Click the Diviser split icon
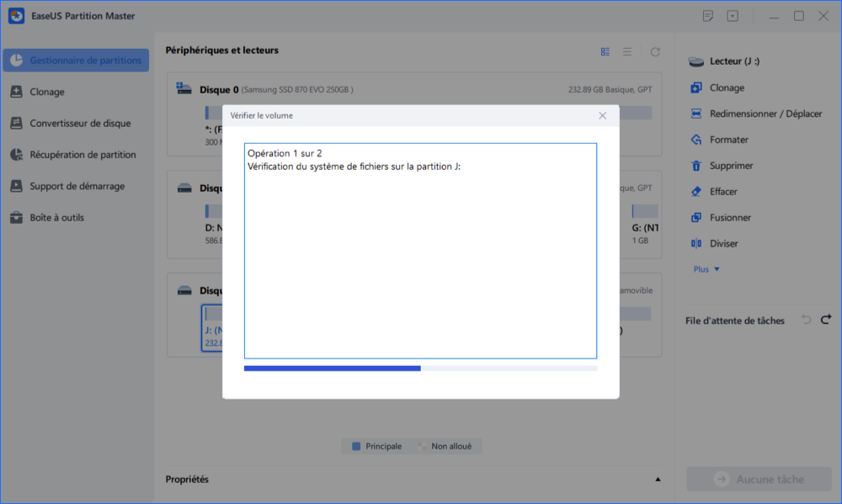Screen dimensions: 842x504 pyautogui.click(x=696, y=243)
